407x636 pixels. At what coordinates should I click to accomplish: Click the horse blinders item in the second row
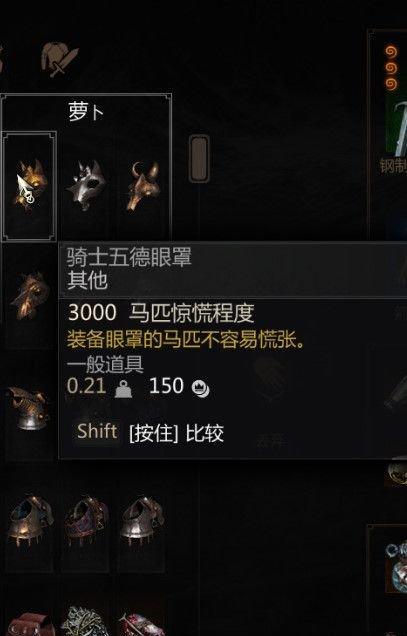[30, 295]
